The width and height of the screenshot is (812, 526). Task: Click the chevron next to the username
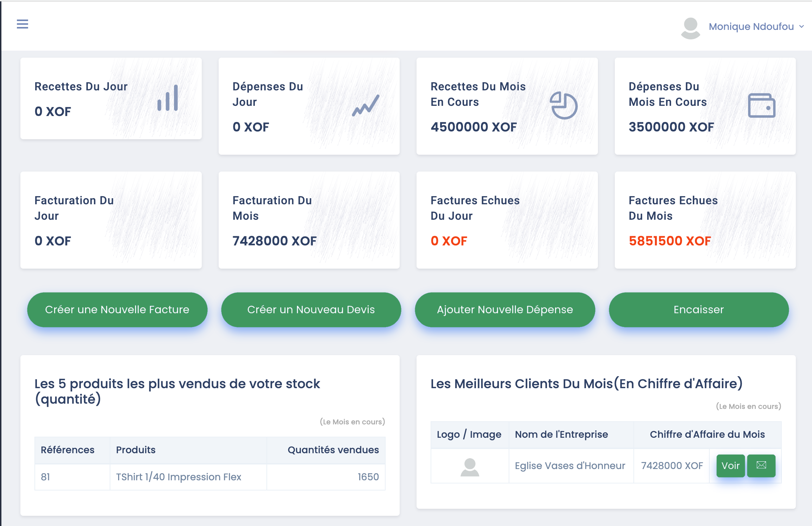pos(801,27)
